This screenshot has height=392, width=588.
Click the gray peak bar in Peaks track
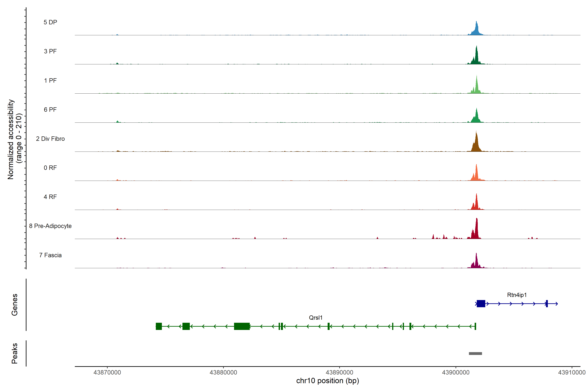pyautogui.click(x=475, y=353)
